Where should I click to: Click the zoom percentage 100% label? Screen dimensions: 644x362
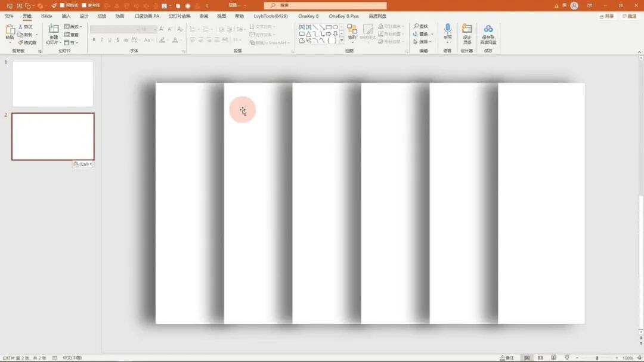click(628, 358)
